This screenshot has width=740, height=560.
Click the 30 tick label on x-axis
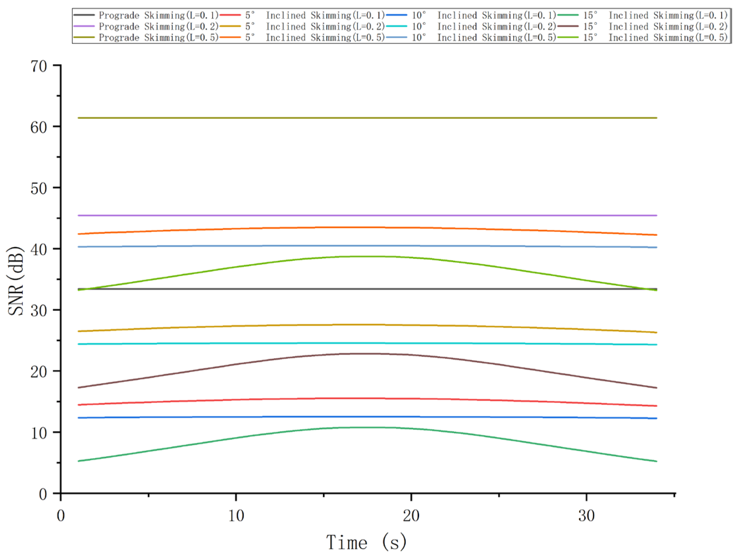586,516
